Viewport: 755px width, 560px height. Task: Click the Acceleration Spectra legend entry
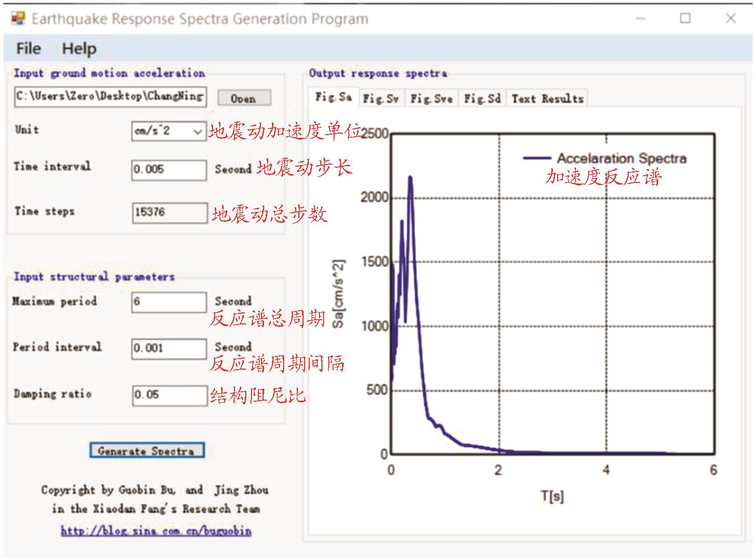605,158
